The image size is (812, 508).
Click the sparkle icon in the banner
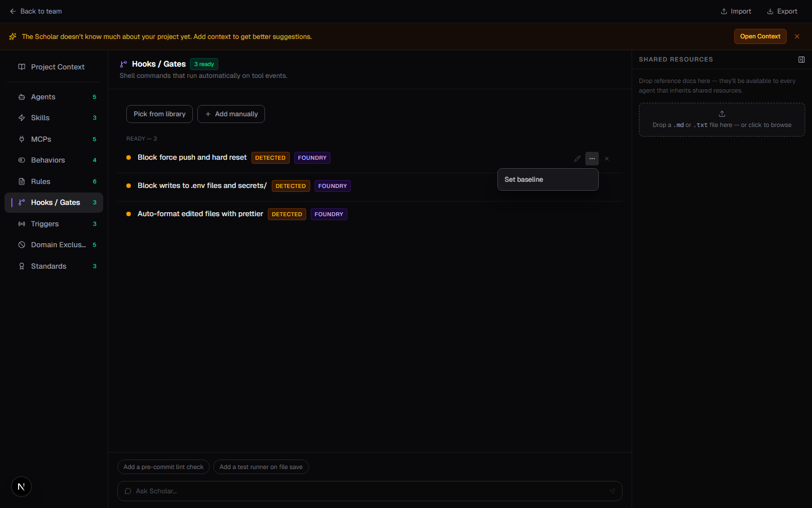click(x=13, y=37)
